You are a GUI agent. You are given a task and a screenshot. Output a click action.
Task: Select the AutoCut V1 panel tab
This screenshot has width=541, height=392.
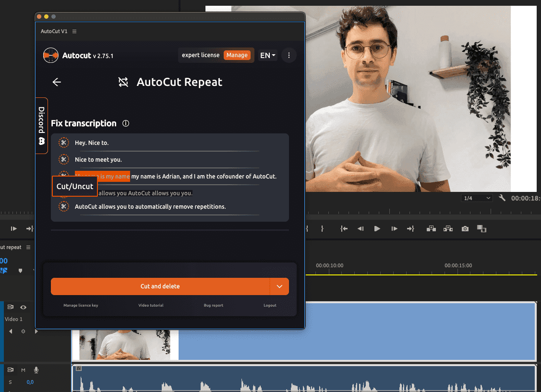54,31
